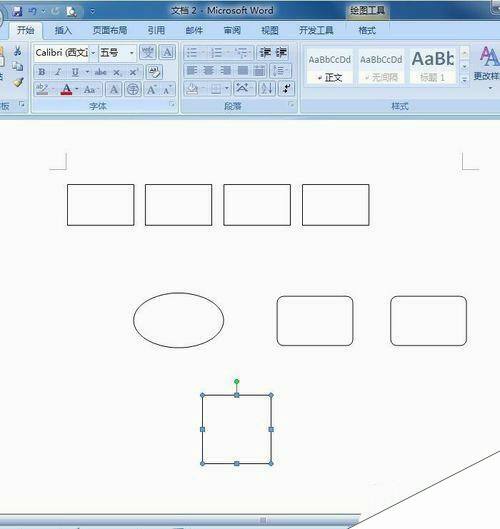Toggle italic formatting
500x529 pixels.
[58, 72]
